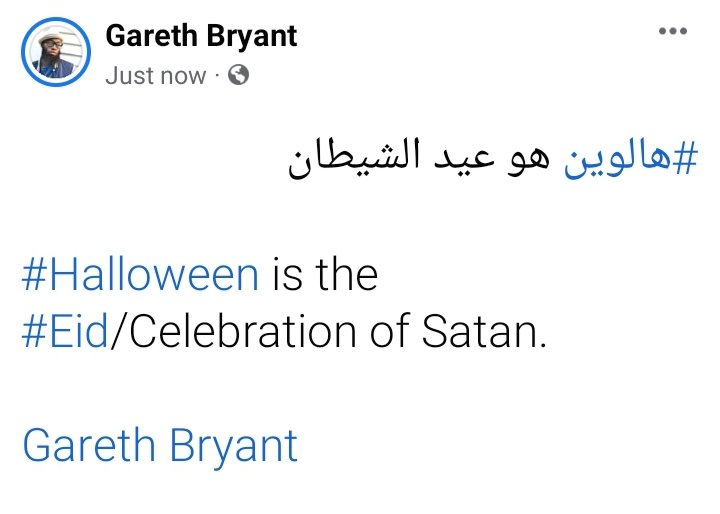Screen dimensions: 720x514
Task: Click the period ending the English sentence
Action: coord(543,344)
